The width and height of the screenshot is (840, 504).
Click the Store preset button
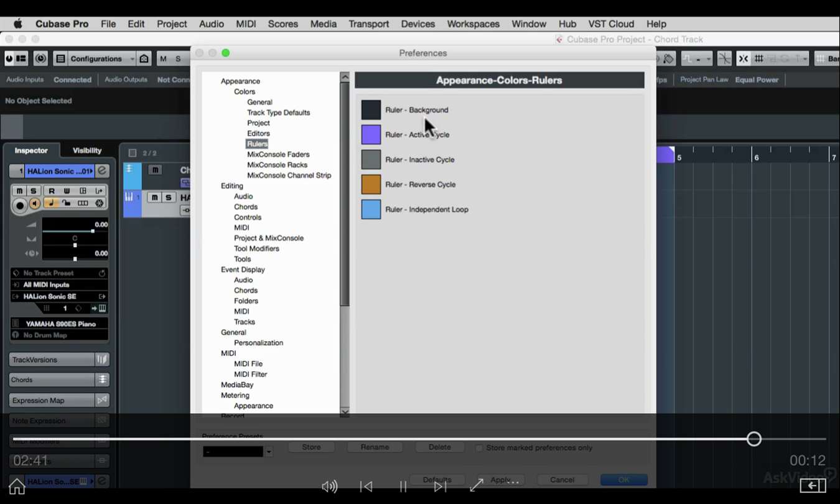click(x=311, y=447)
